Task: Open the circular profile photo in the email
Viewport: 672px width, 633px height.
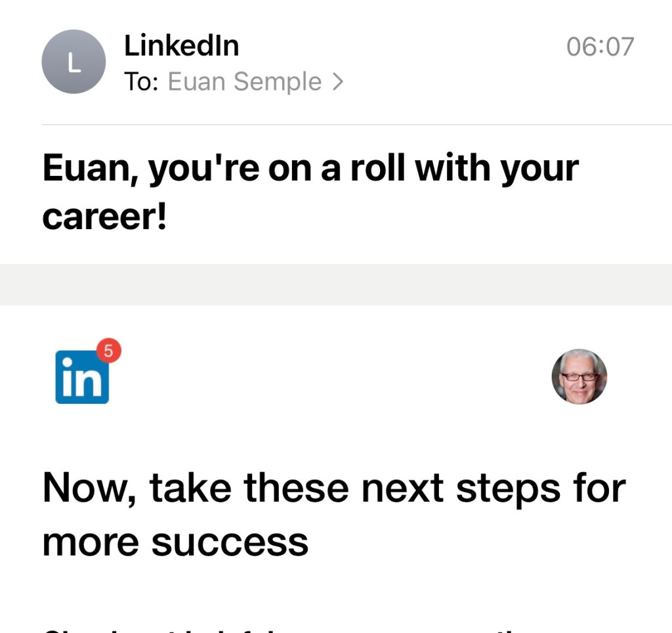Action: click(x=579, y=376)
